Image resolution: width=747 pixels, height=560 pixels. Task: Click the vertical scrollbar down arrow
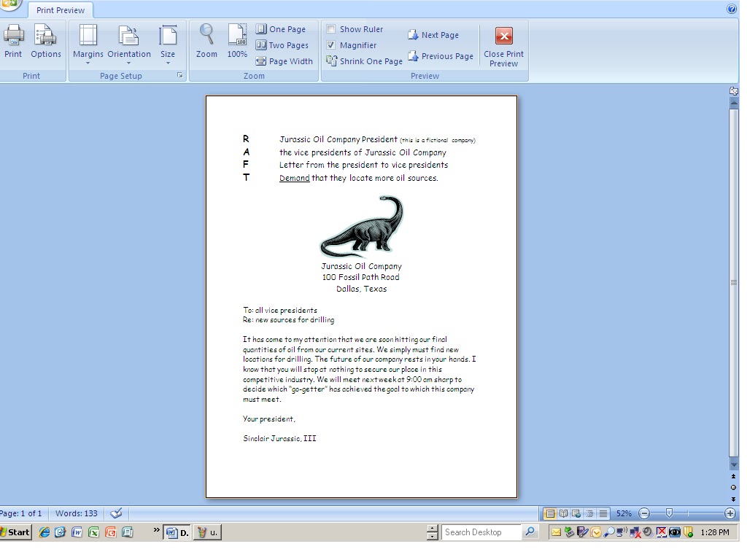click(x=734, y=464)
